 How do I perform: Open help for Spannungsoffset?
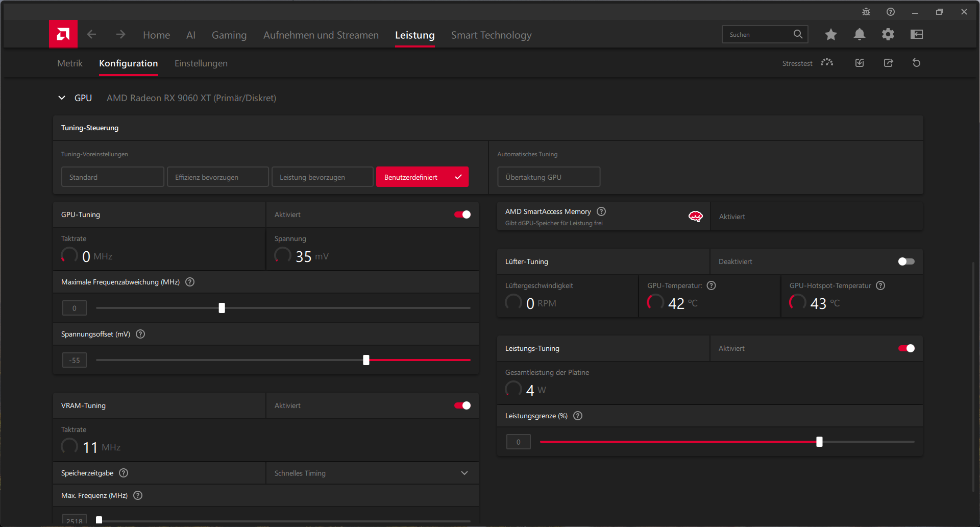(x=140, y=334)
